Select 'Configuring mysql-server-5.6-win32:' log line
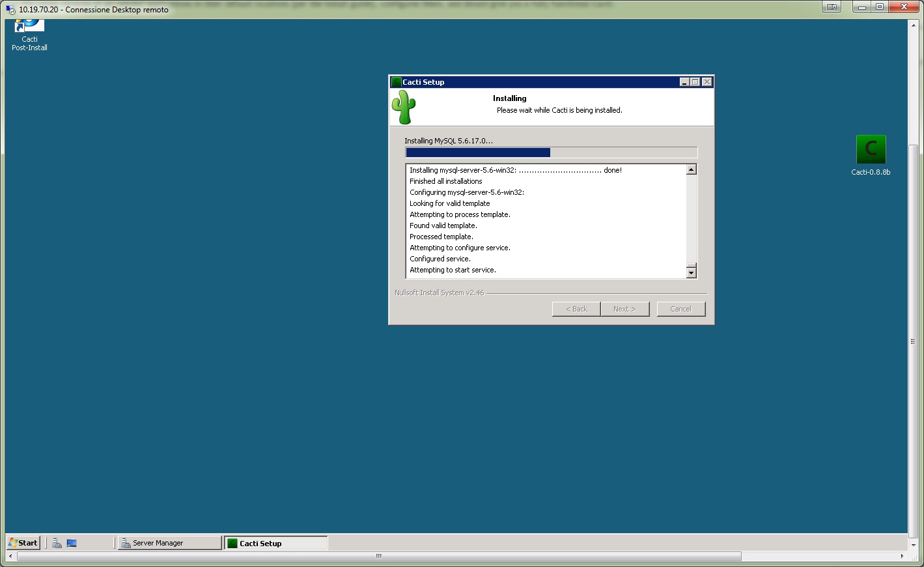 tap(467, 192)
